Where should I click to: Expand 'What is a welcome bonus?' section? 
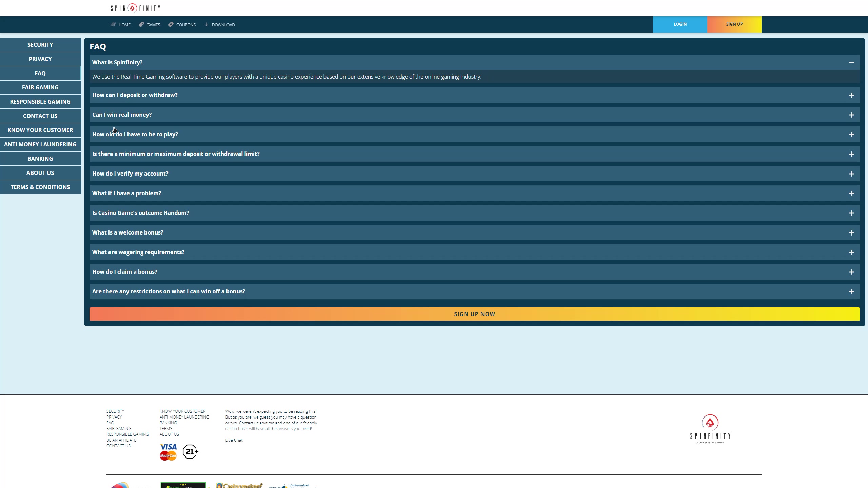[128, 232]
